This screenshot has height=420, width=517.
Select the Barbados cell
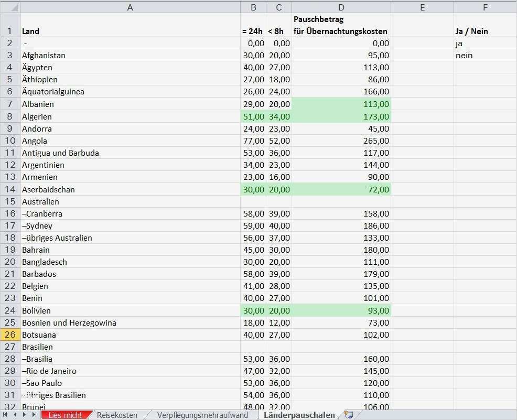click(x=130, y=274)
